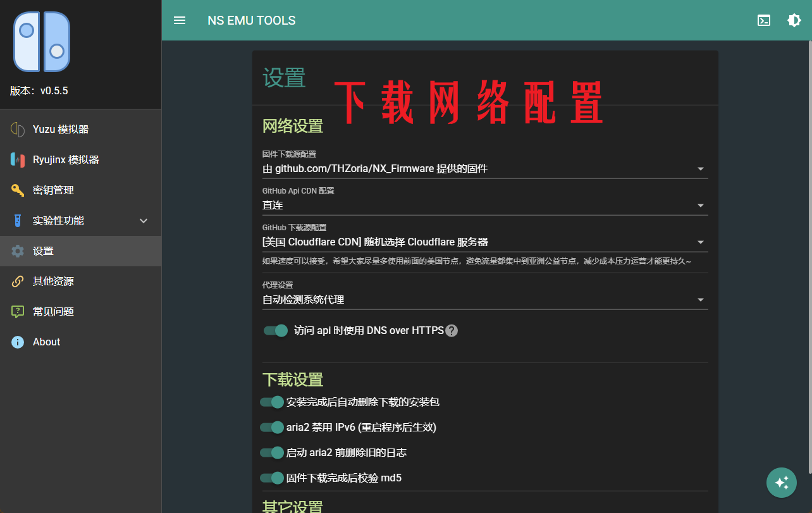Toggle 安装完成后自动删除下载的安装包
Screen dimensions: 812x513
pyautogui.click(x=271, y=402)
